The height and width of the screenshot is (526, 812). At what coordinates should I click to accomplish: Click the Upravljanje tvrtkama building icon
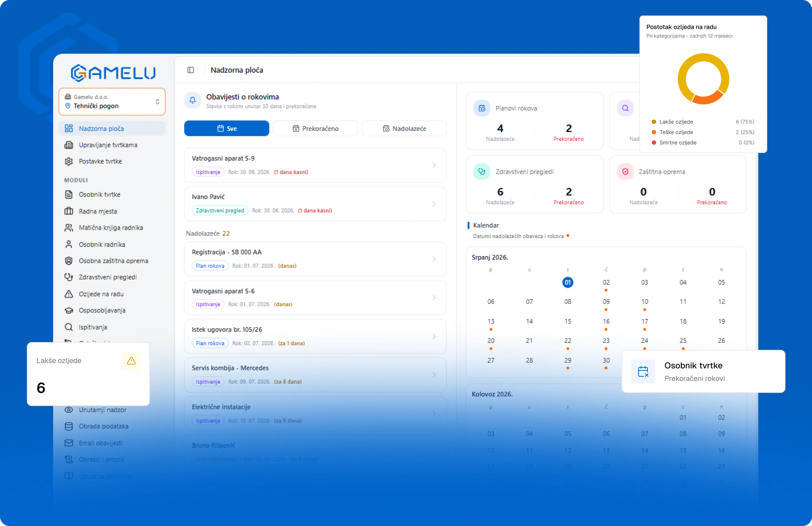point(69,145)
